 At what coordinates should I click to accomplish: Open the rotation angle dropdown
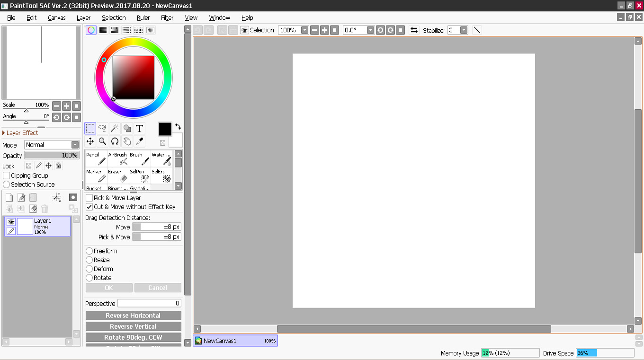(x=370, y=30)
